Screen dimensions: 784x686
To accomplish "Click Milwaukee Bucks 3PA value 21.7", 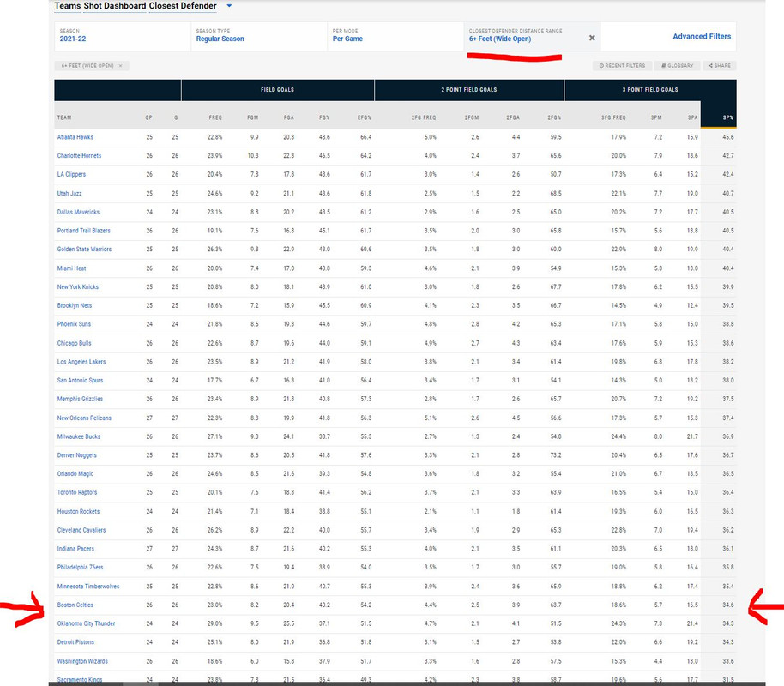I will click(x=692, y=436).
